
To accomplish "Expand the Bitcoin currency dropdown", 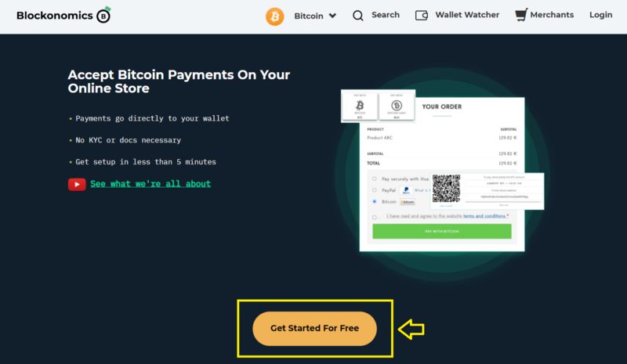I will (315, 16).
